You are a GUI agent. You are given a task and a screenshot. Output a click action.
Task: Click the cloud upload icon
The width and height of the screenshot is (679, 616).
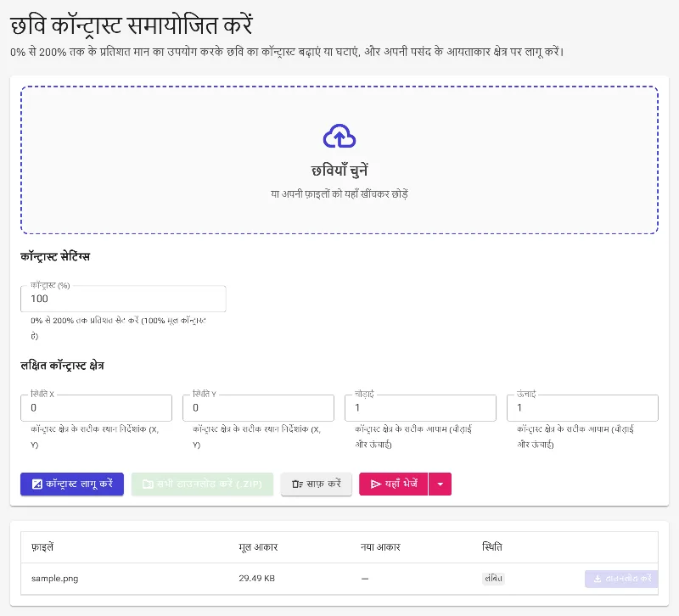339,136
